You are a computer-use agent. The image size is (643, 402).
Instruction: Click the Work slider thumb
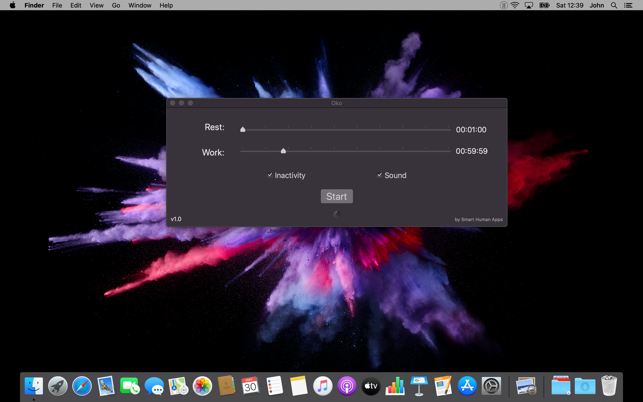283,151
